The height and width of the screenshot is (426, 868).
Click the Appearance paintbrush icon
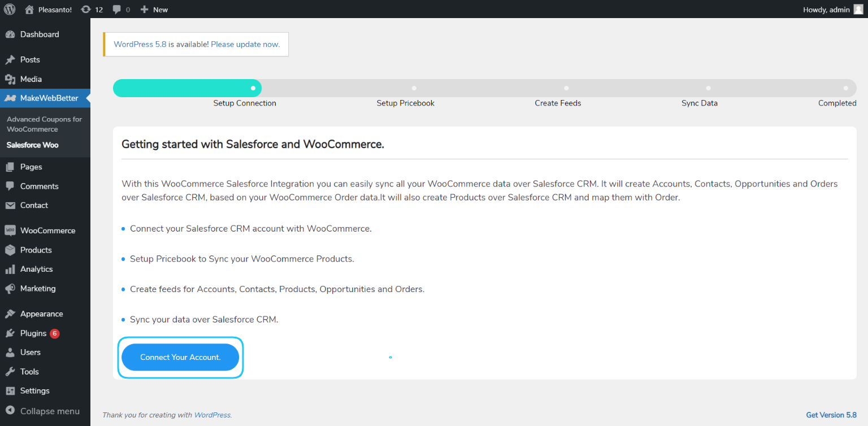coord(10,314)
